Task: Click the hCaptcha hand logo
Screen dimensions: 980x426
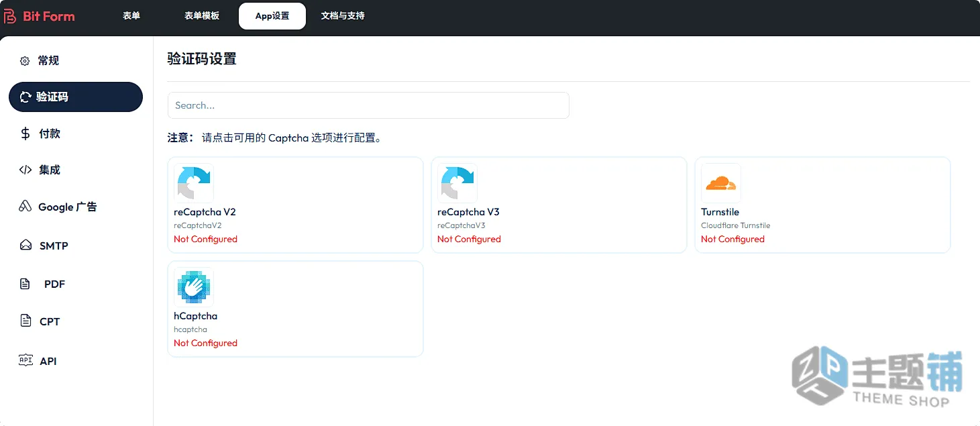Action: point(194,287)
